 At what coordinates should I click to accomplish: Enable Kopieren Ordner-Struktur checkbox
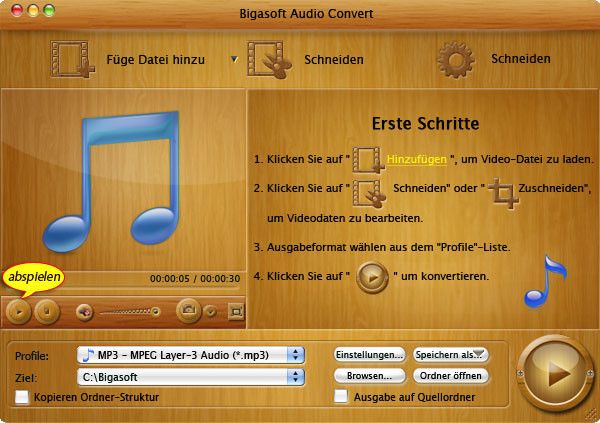[22, 397]
